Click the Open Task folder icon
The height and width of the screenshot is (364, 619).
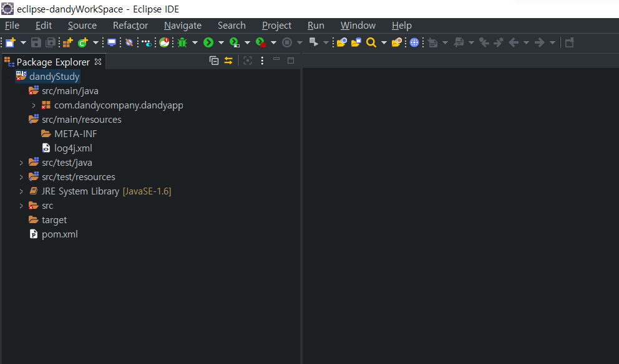coord(356,42)
